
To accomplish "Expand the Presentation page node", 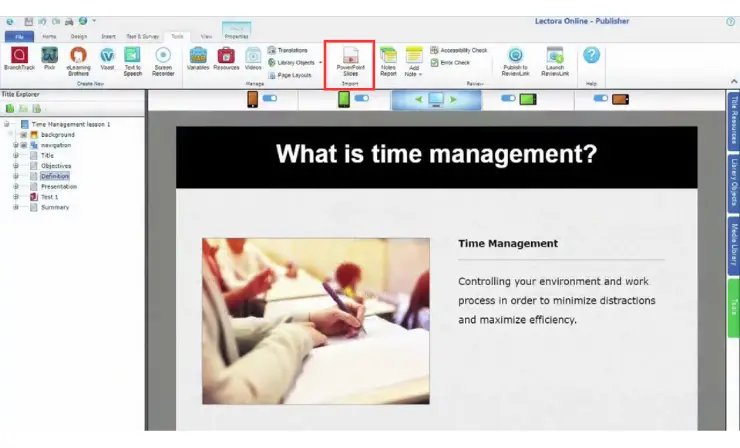I will tap(16, 186).
